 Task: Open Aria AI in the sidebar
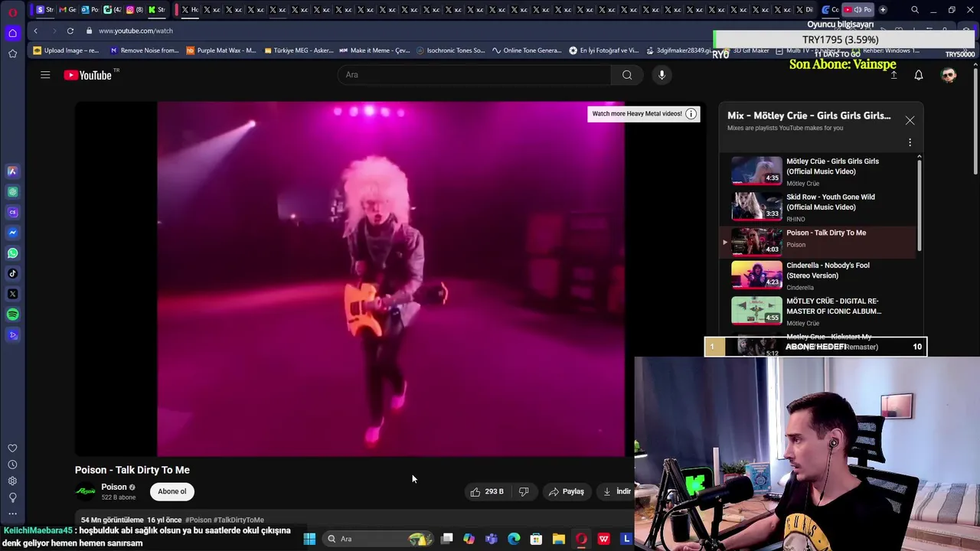coord(12,171)
